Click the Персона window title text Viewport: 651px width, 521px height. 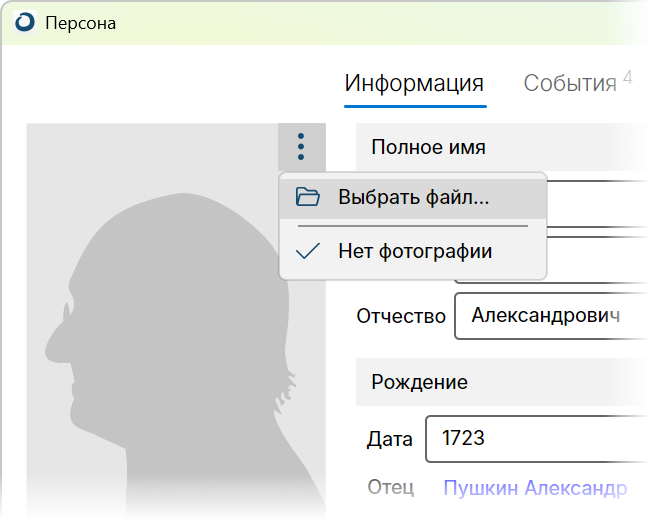tap(81, 23)
